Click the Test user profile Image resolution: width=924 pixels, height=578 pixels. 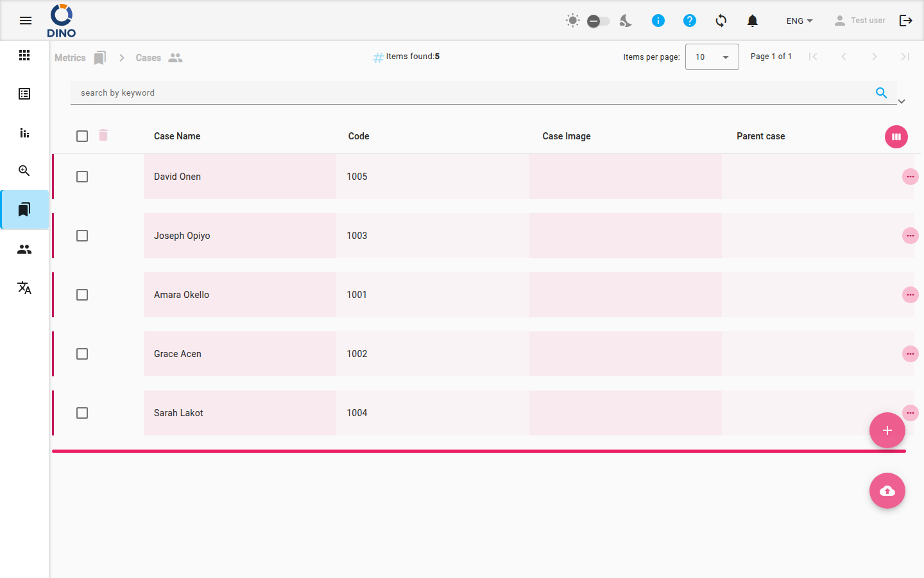pos(860,21)
